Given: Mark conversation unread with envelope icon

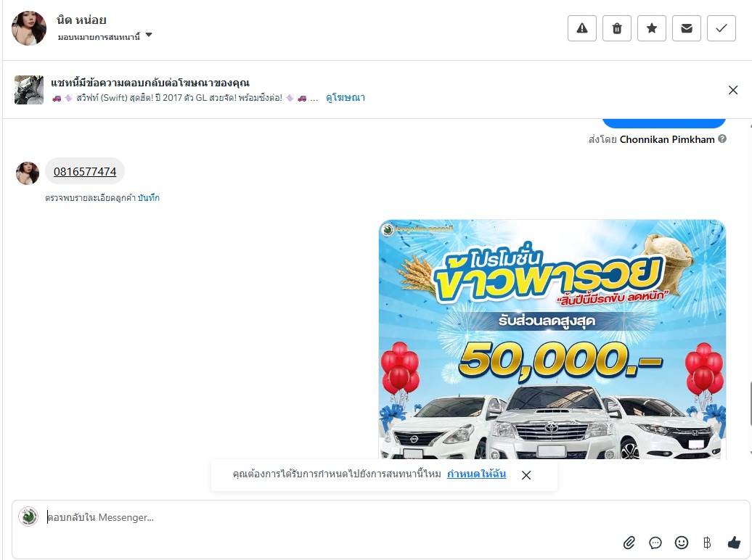Looking at the screenshot, I should [686, 28].
